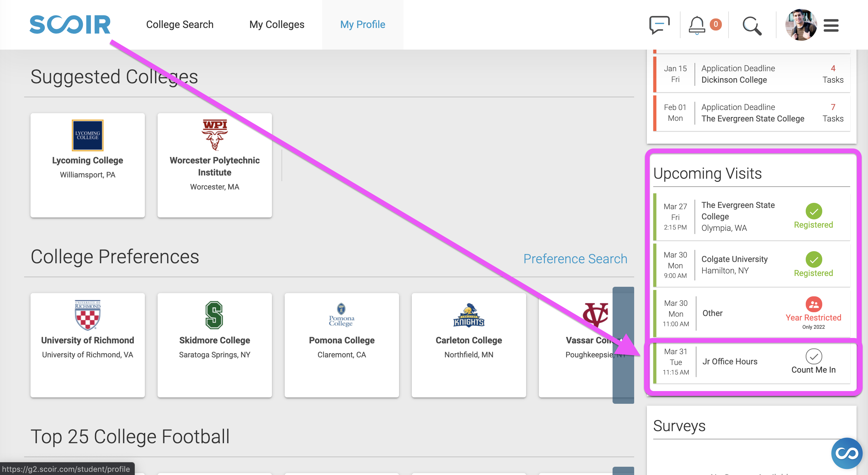Open the Lycoming College card
The height and width of the screenshot is (475, 868).
[88, 165]
